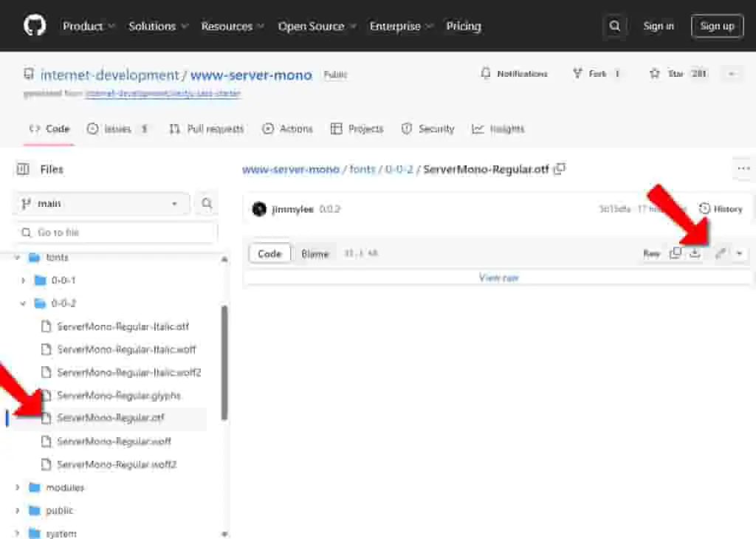Collapse file tree panel icon beside Files
The width and height of the screenshot is (756, 539).
click(x=23, y=169)
